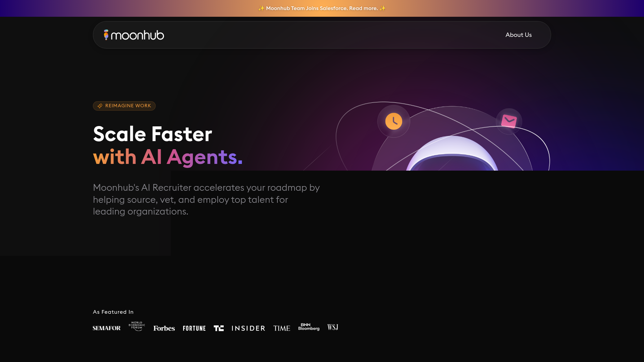Click the sparkle emoji in the announcement banner

261,8
